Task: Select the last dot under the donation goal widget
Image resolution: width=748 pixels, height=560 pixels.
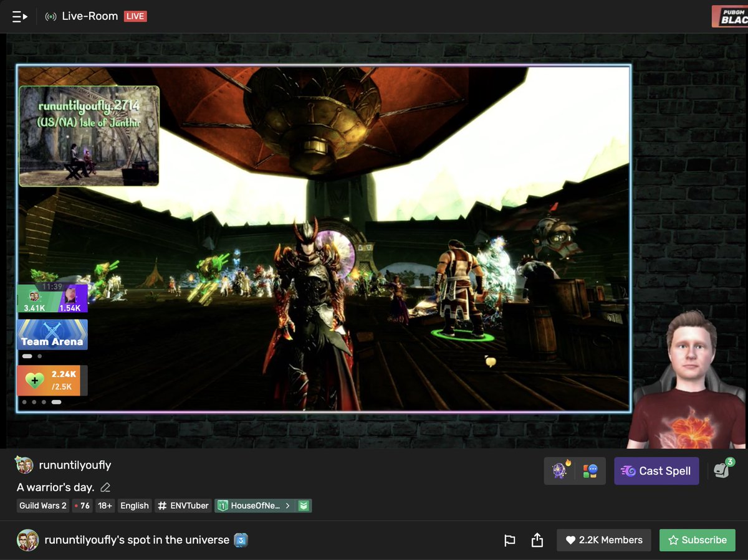Action: [x=58, y=402]
